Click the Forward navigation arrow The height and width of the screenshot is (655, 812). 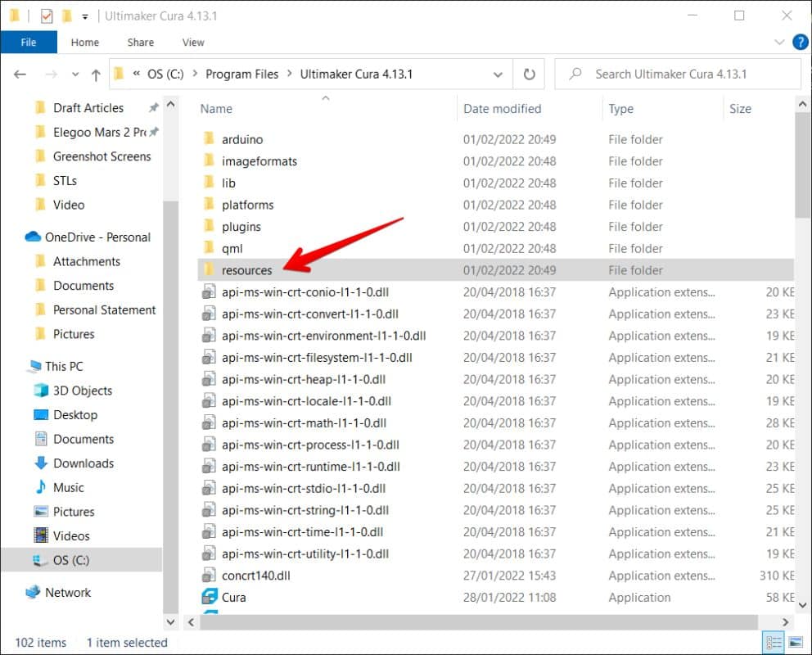[x=51, y=75]
